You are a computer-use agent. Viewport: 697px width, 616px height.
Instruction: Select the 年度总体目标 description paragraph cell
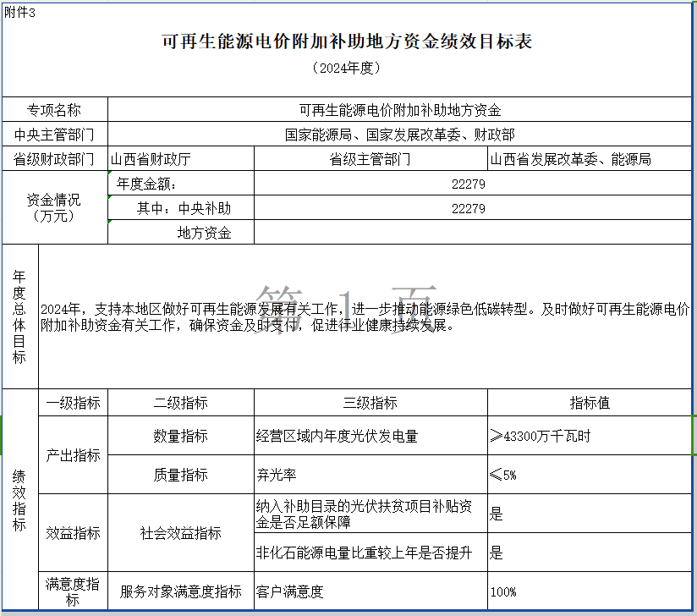[x=365, y=316]
